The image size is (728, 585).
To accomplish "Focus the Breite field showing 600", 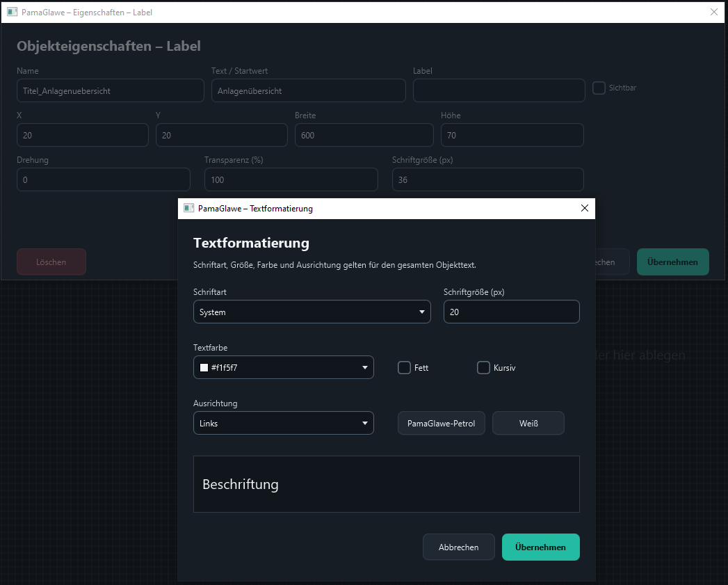I will pos(364,135).
